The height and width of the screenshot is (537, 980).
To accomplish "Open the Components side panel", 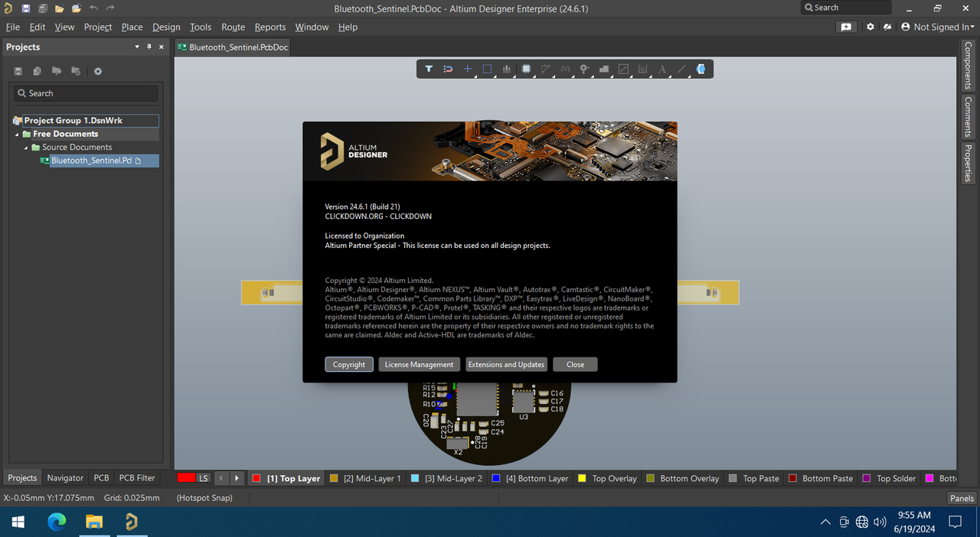I will click(969, 66).
